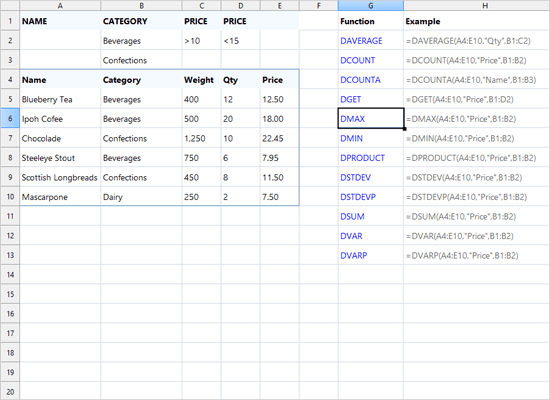Select the Mascarpone cell
This screenshot has height=400, width=550.
(60, 197)
